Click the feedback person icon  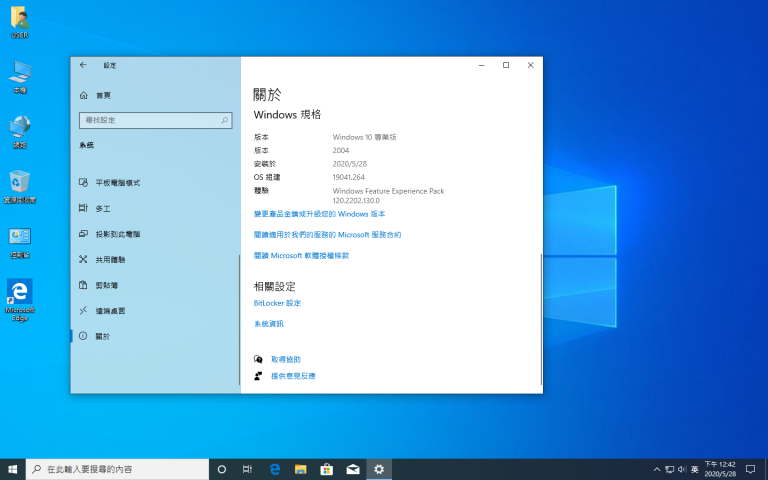[x=258, y=376]
